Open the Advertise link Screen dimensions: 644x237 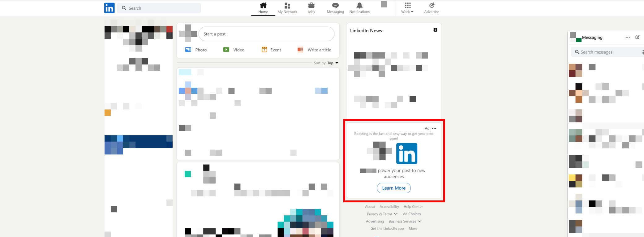[x=432, y=8]
